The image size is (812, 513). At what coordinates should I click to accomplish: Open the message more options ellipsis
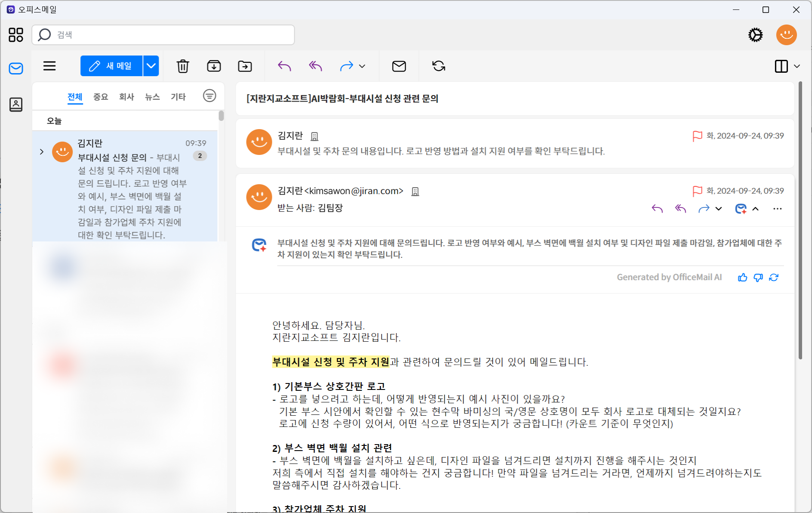777,209
